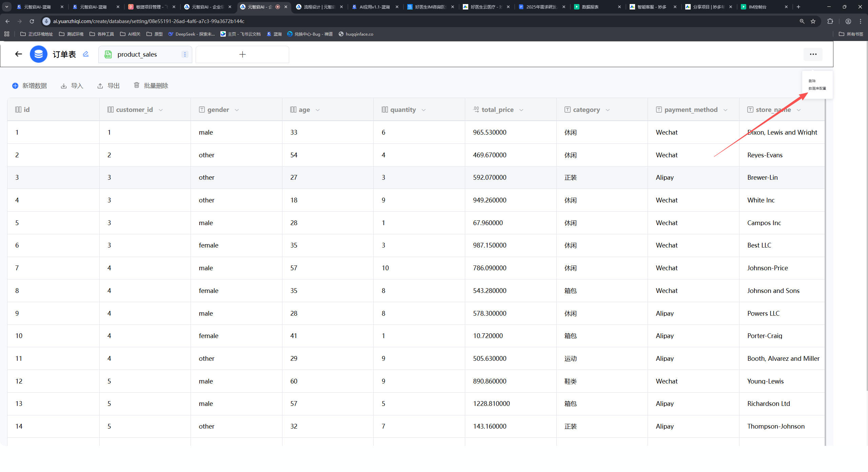Image resolution: width=868 pixels, height=472 pixels.
Task: Click the 新增数据 button
Action: 29,86
